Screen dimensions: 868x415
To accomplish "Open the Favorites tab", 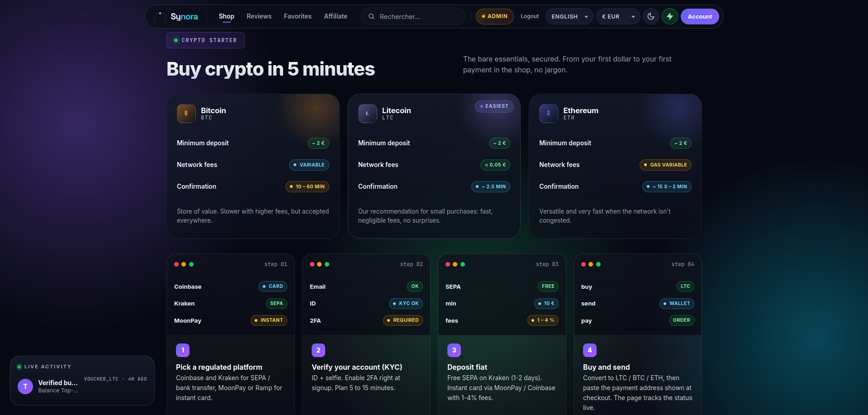I will [298, 16].
